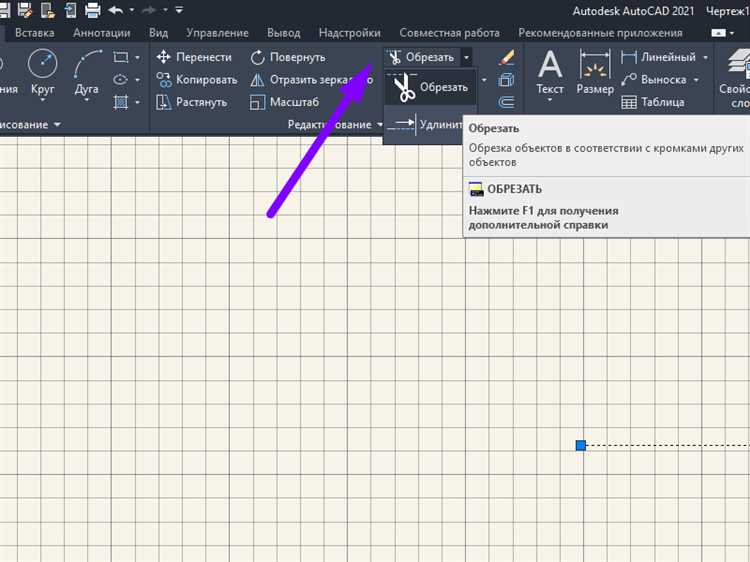The height and width of the screenshot is (562, 750).
Task: Open the Выноска leader dropdown arrow
Action: click(x=697, y=80)
